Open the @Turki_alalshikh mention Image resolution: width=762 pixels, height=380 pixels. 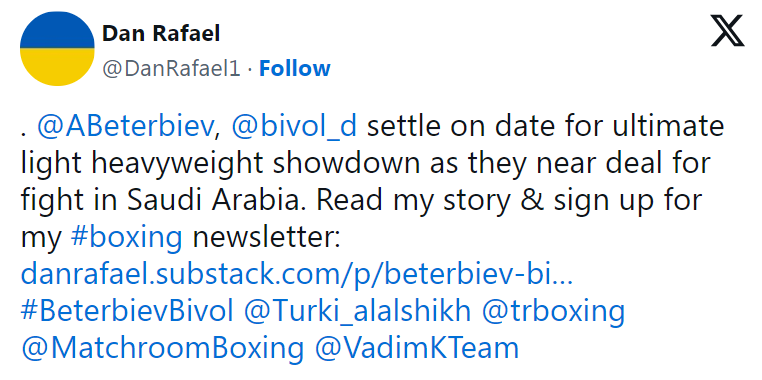[x=357, y=311]
